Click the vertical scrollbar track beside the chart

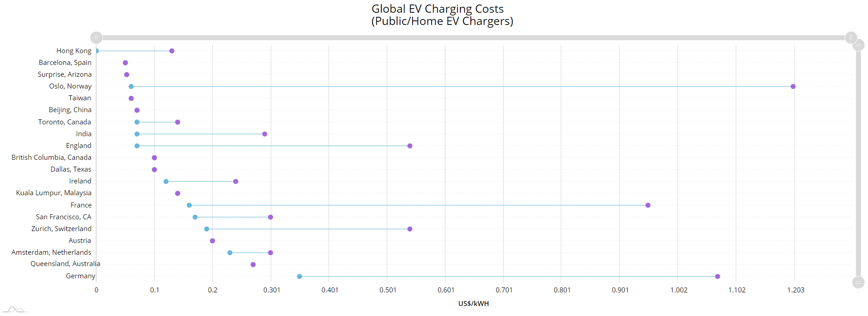pos(858,164)
